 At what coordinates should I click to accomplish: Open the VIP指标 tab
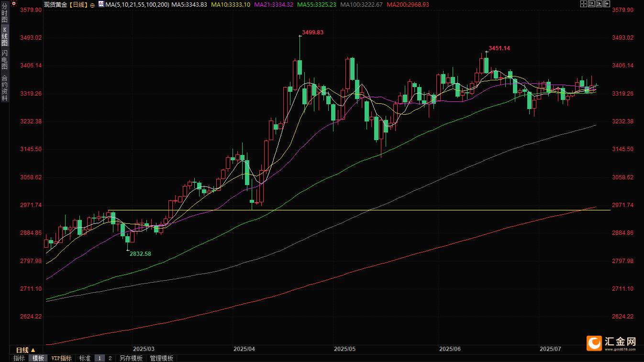coord(61,358)
